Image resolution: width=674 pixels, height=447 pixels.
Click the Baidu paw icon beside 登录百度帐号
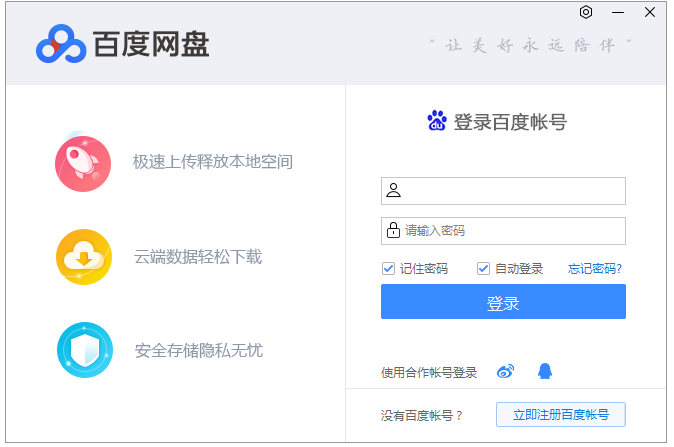coord(437,122)
